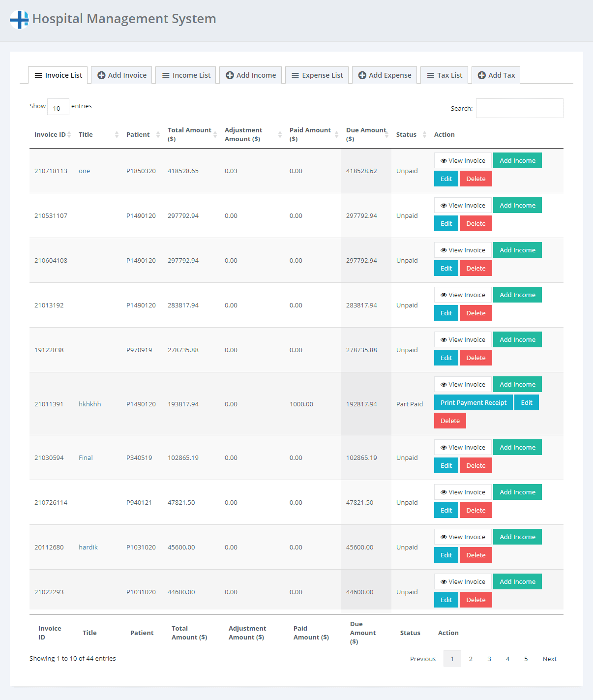Switch to the Tax List tab

click(x=444, y=75)
